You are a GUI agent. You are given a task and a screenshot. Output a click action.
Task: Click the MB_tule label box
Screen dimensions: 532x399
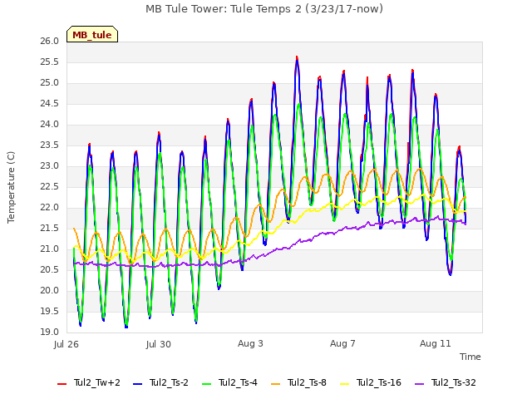click(x=92, y=34)
